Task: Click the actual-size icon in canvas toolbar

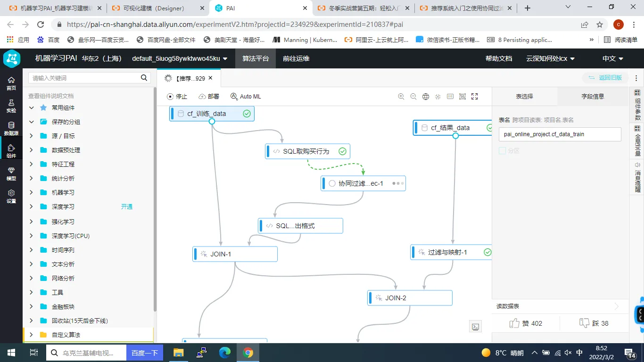Action: click(450, 96)
